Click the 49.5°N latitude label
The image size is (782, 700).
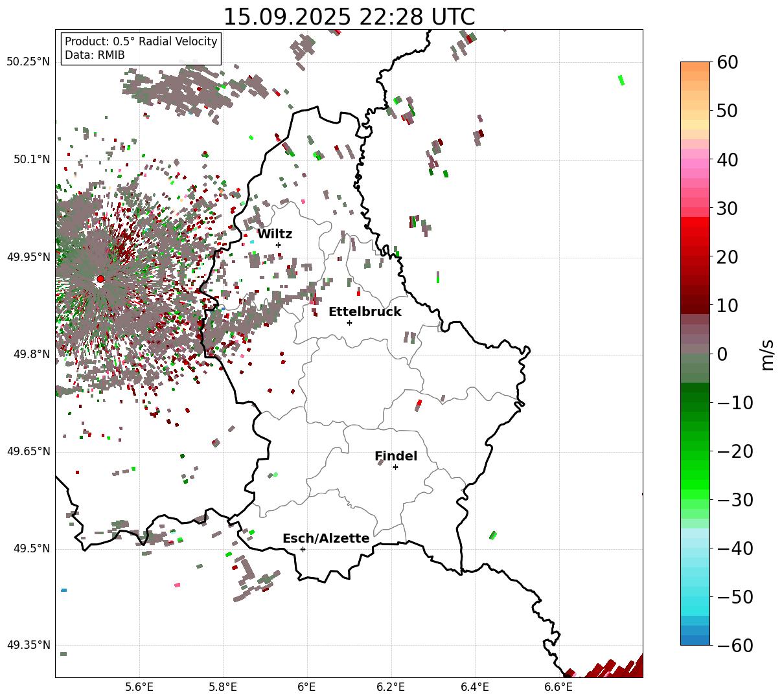click(x=31, y=548)
